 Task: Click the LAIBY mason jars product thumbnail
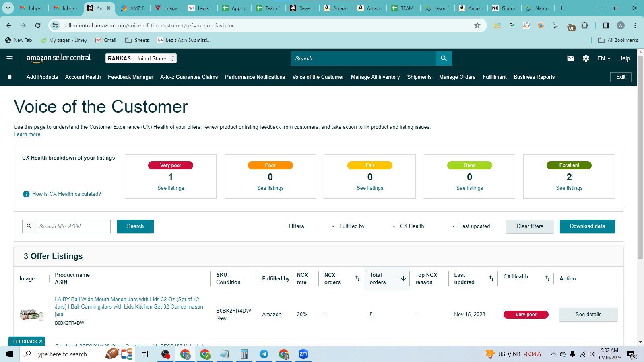coord(32,315)
